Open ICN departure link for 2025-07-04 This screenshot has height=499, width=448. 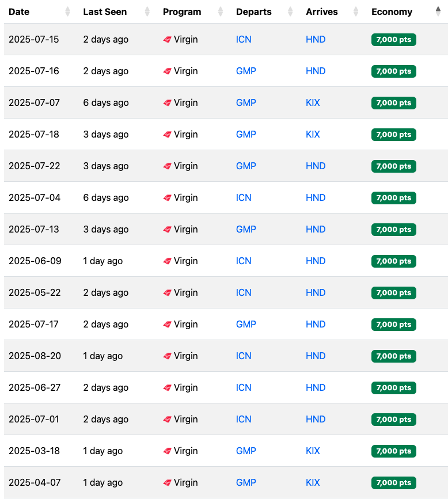click(244, 197)
